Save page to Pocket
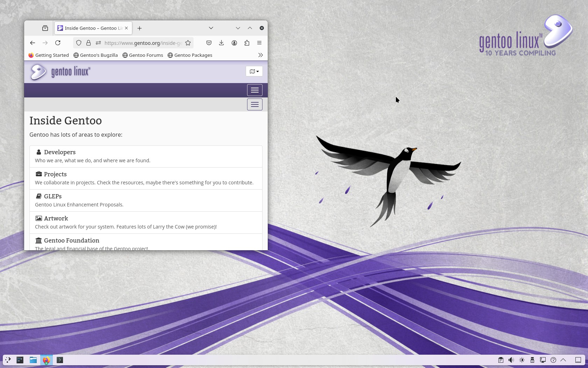This screenshot has height=368, width=588. 209,43
